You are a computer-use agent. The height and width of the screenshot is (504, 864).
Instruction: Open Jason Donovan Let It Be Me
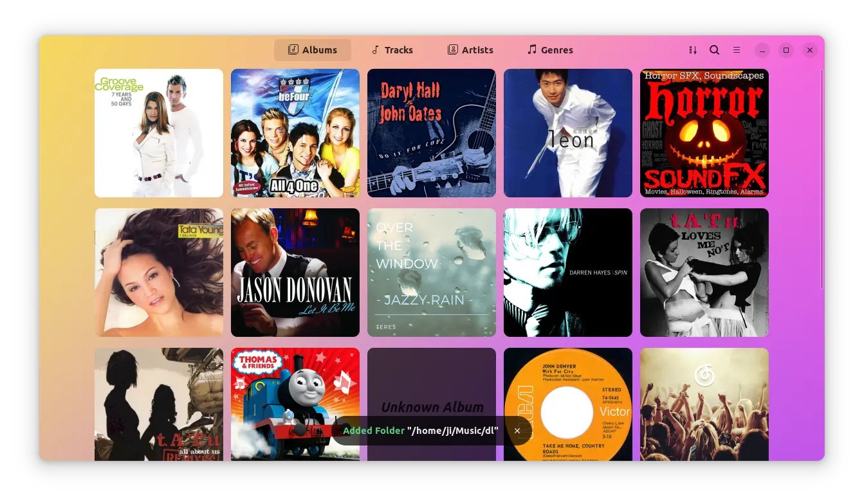point(295,273)
